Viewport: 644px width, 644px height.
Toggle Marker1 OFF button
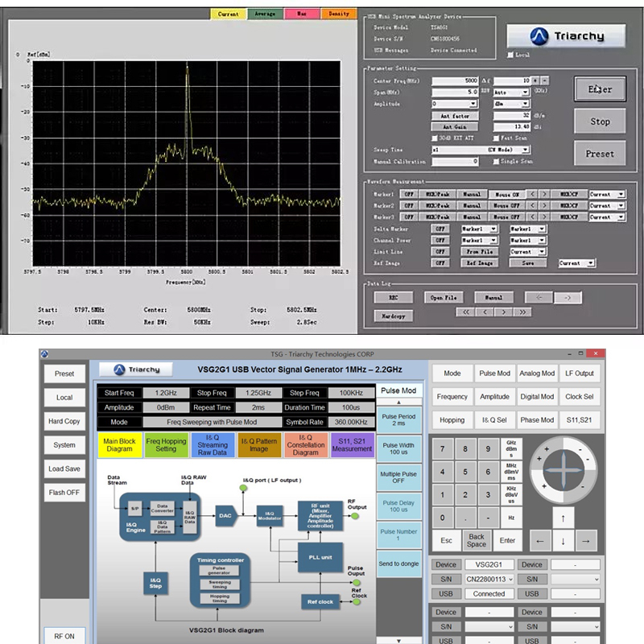click(x=409, y=194)
